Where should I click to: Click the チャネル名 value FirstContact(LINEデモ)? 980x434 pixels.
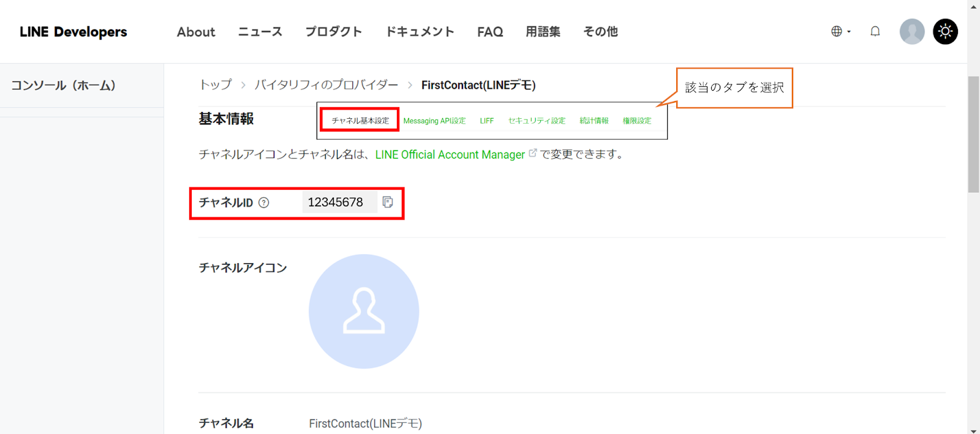[x=366, y=424]
